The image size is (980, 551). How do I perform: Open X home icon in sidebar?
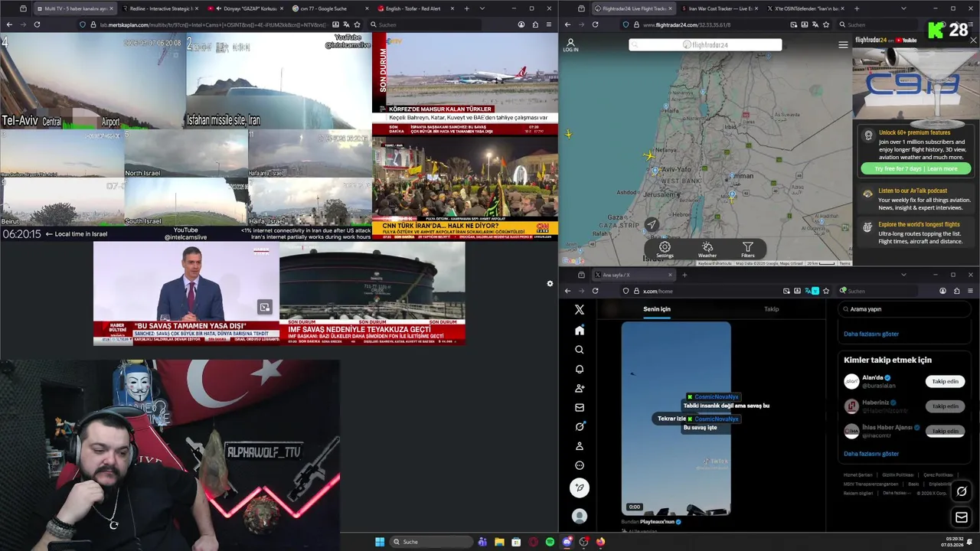[580, 331]
